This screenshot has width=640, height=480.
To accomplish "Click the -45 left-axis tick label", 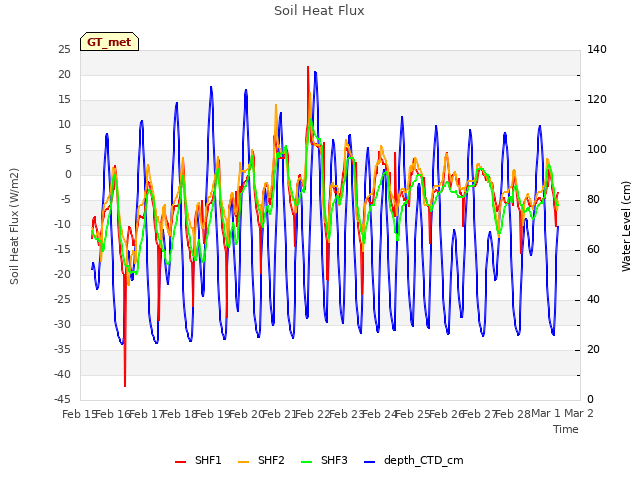I will [62, 399].
